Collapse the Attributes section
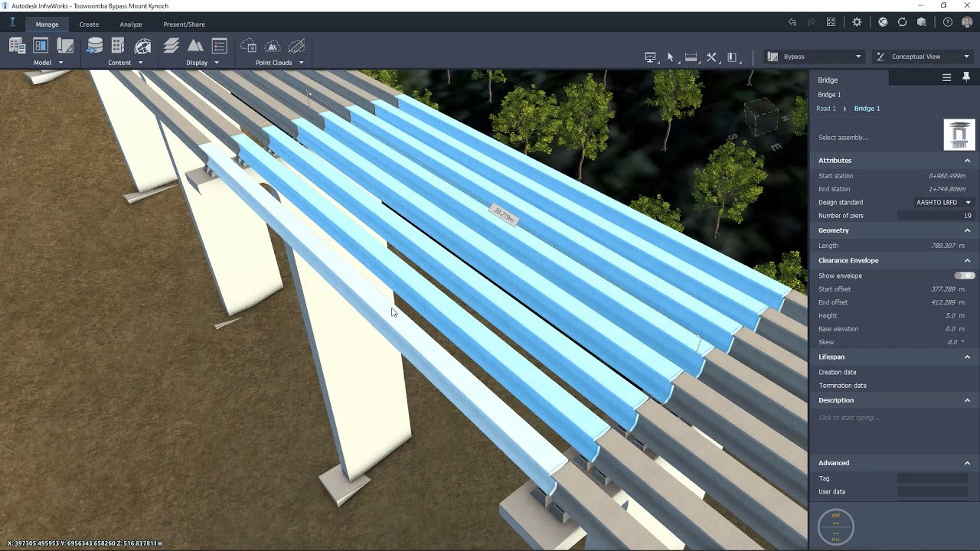Screen dimensions: 980x551 click(x=967, y=161)
